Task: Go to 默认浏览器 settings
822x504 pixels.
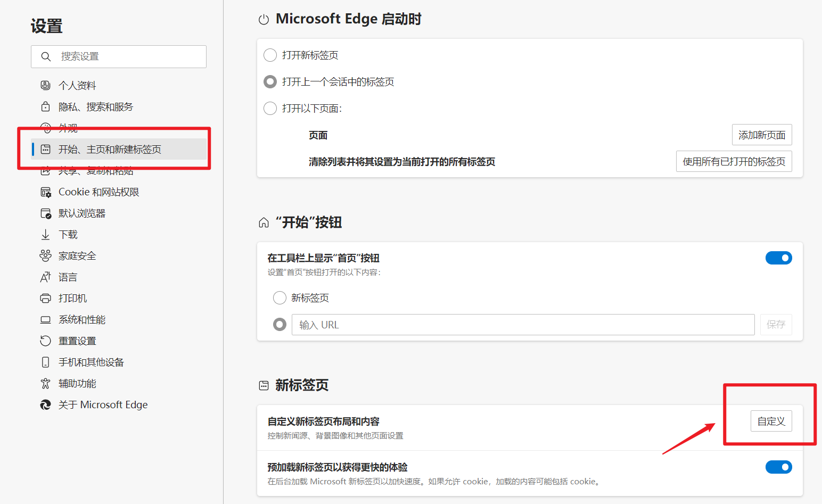Action: [119, 213]
